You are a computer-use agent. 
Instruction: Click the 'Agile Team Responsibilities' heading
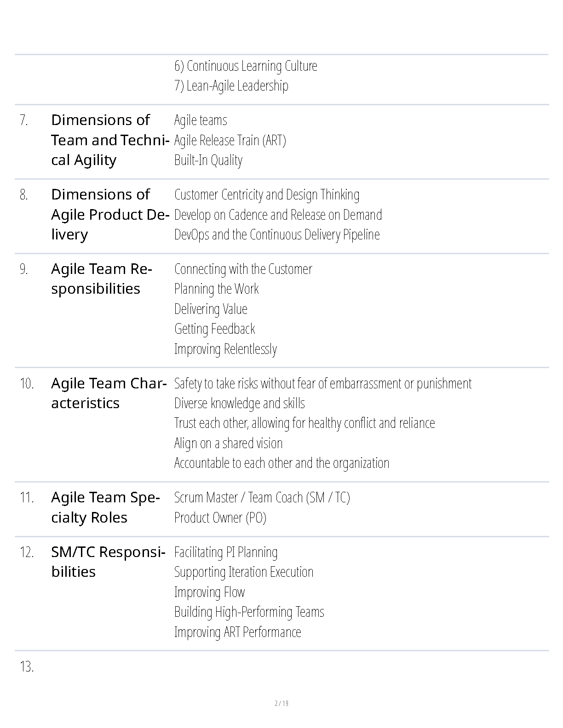(101, 279)
